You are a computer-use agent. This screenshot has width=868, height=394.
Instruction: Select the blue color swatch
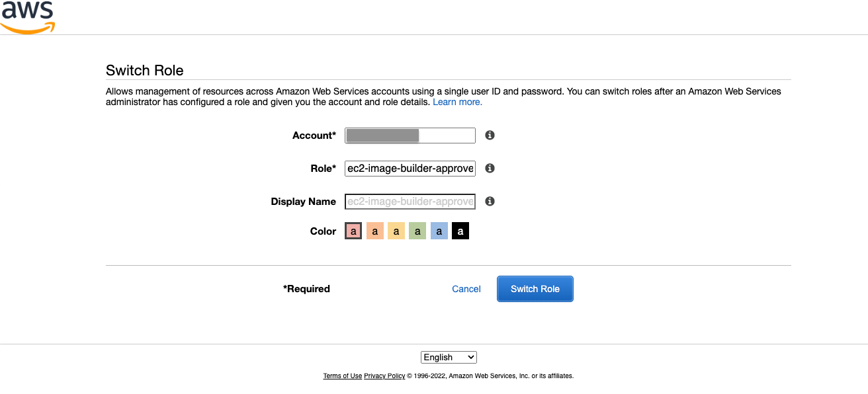439,231
